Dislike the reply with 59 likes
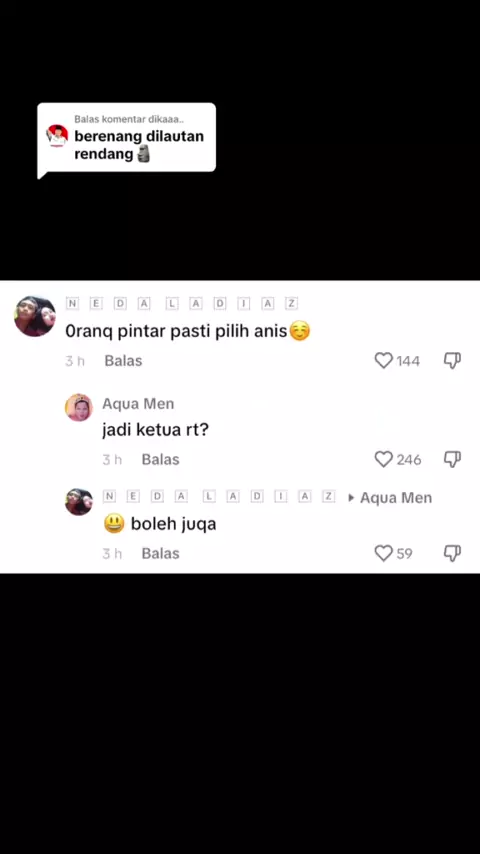Image resolution: width=480 pixels, height=854 pixels. 452,553
